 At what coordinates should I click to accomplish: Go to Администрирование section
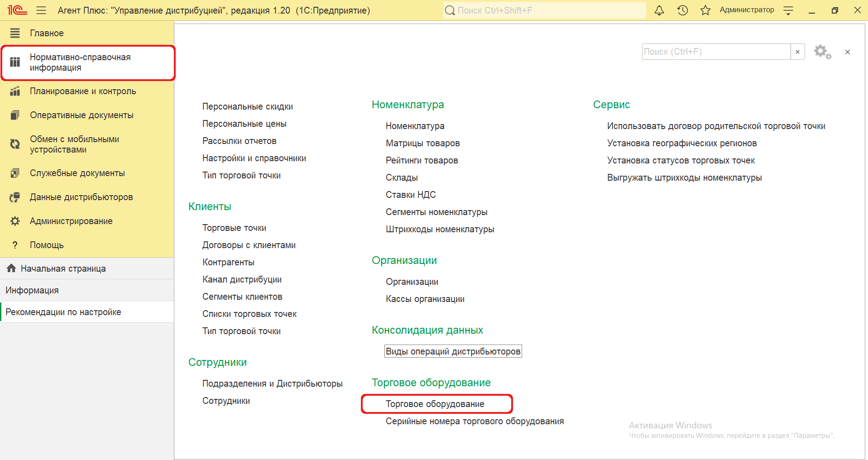pos(71,221)
